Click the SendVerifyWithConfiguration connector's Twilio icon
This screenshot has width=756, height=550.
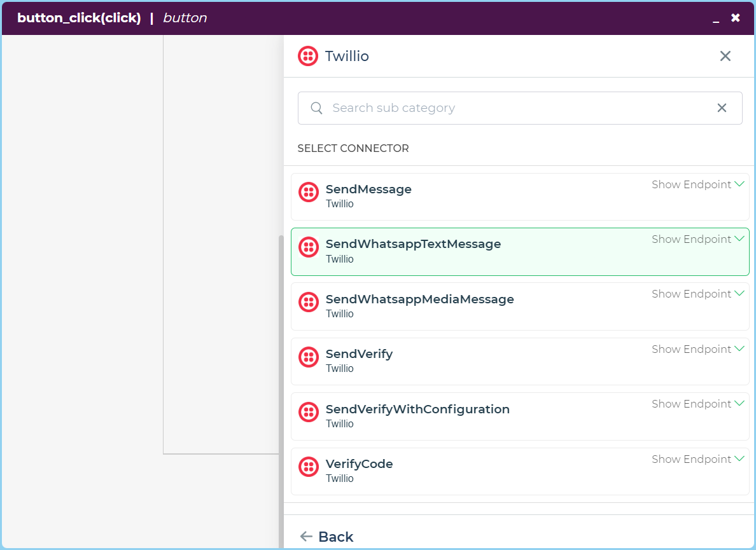click(x=309, y=412)
